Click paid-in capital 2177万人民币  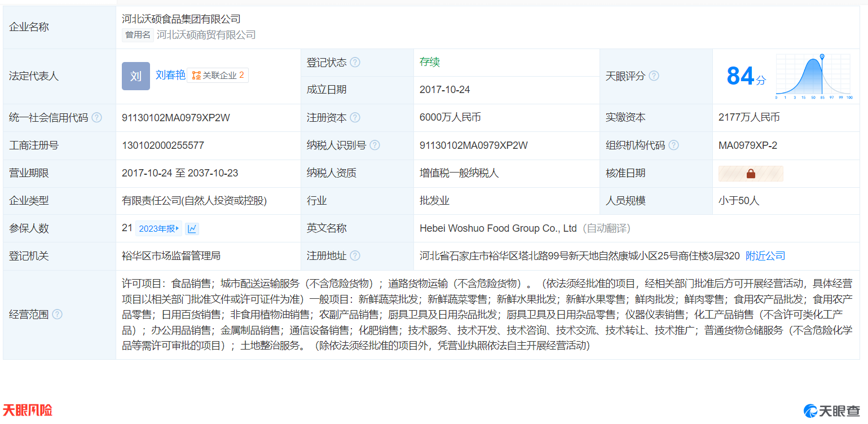click(749, 117)
